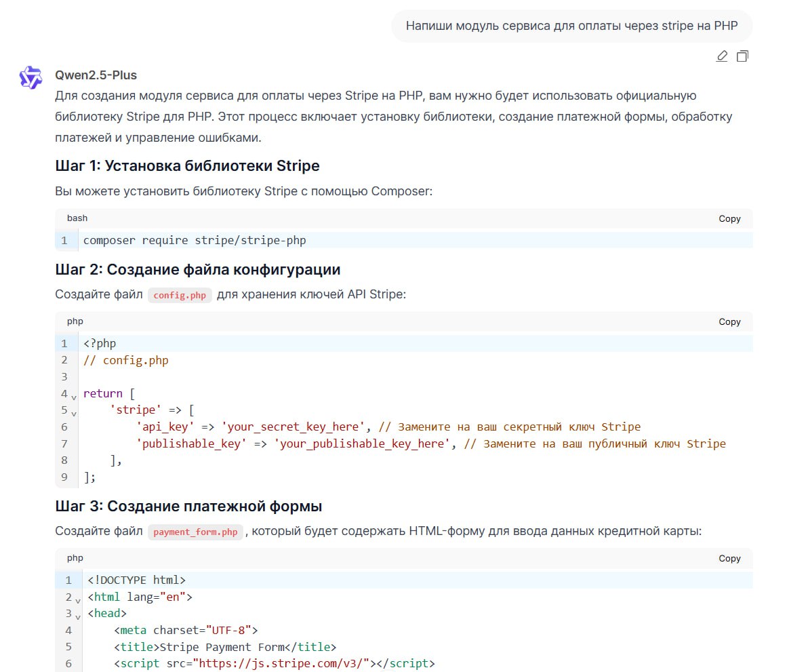Click the php label above config code
Viewport: 789px width, 672px height.
point(75,321)
